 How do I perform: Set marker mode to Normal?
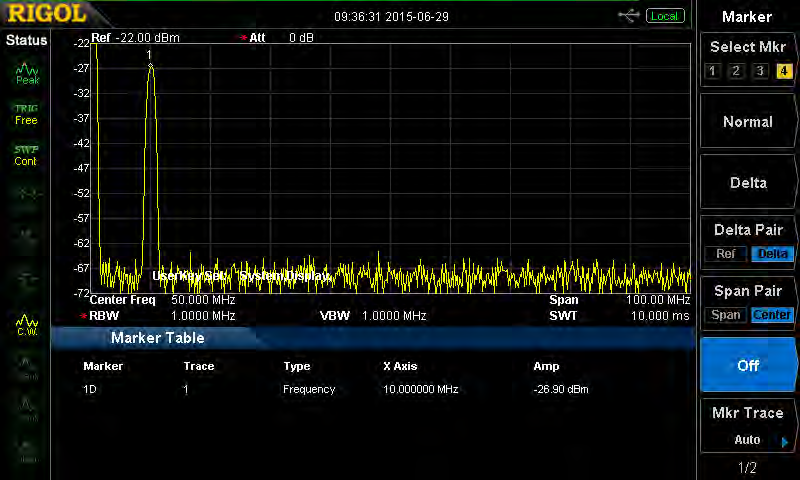click(748, 122)
